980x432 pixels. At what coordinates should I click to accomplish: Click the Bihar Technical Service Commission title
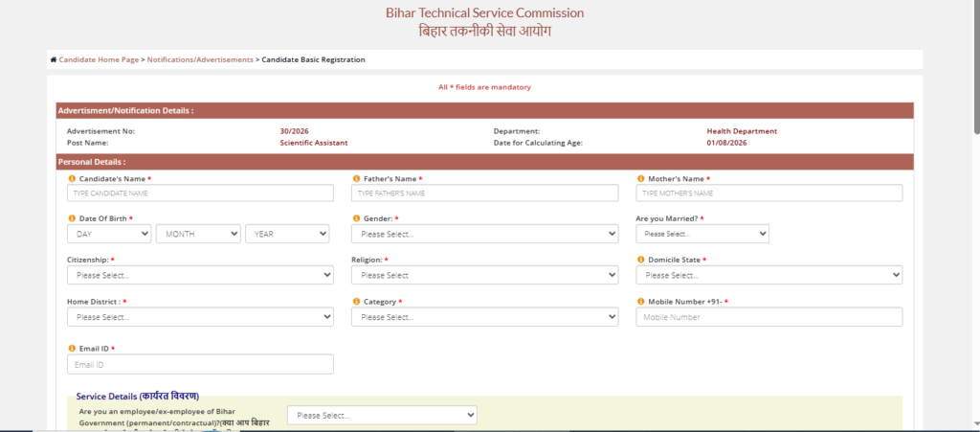[x=484, y=12]
